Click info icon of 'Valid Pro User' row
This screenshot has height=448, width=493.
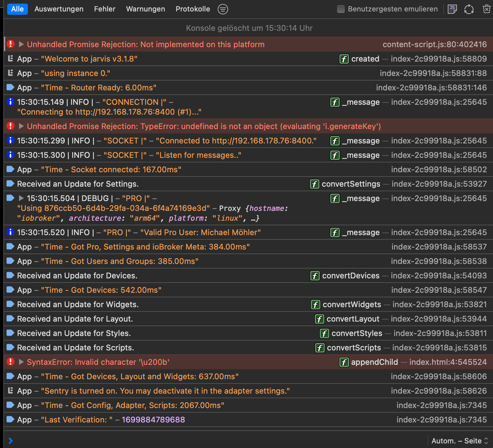coord(10,232)
